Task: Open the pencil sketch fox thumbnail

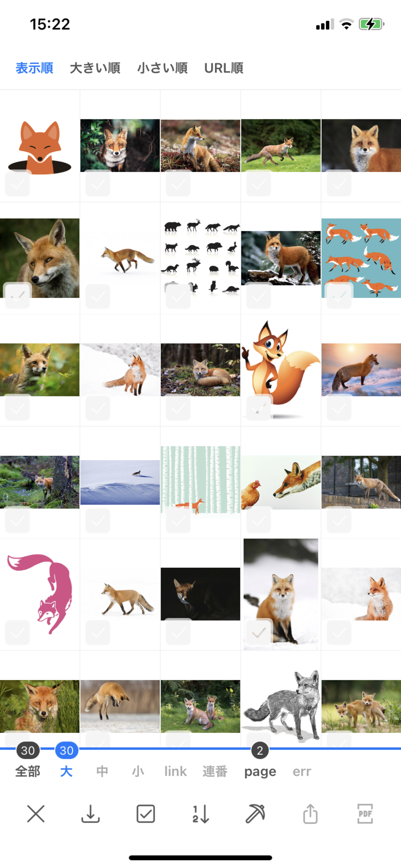Action: pos(281,706)
